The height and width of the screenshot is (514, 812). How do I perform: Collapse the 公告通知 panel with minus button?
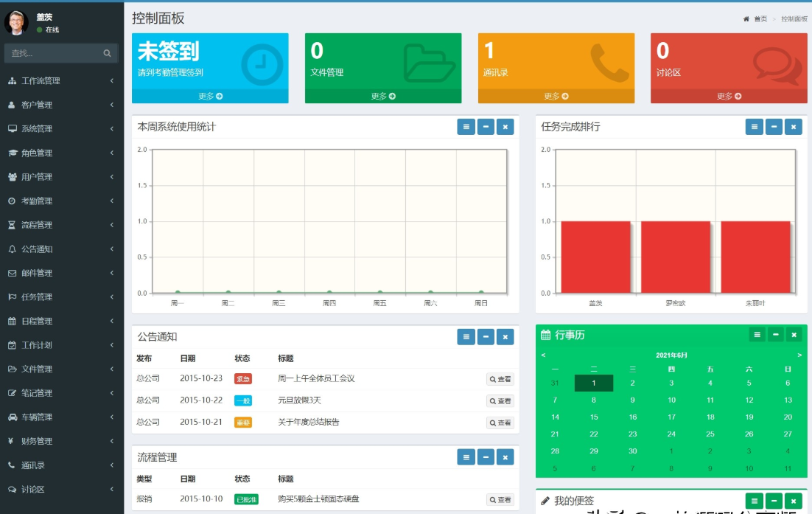click(485, 337)
